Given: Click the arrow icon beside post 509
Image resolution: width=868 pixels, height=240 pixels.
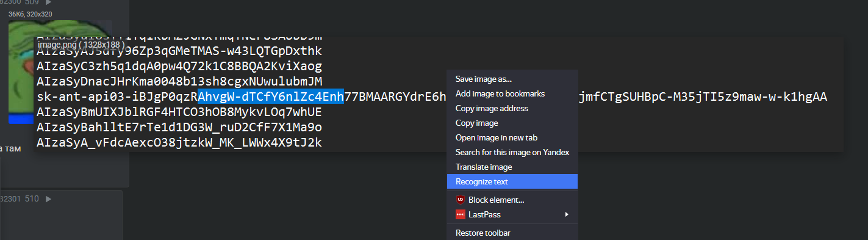Looking at the screenshot, I should (x=49, y=2).
